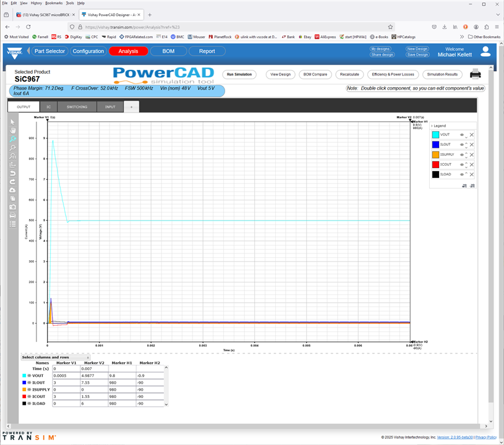This screenshot has width=504, height=445.
Task: Click the large printer icon near Simulation Results
Action: pyautogui.click(x=476, y=74)
